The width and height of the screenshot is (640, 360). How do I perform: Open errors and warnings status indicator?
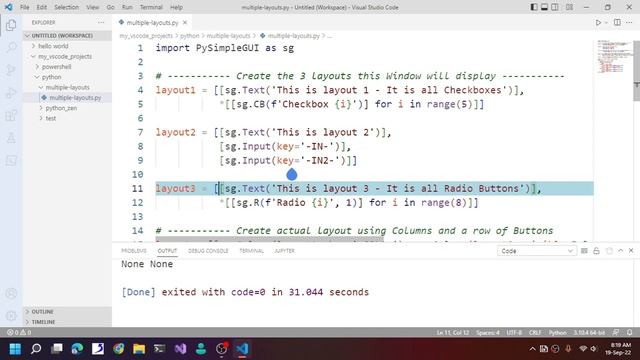(x=19, y=333)
